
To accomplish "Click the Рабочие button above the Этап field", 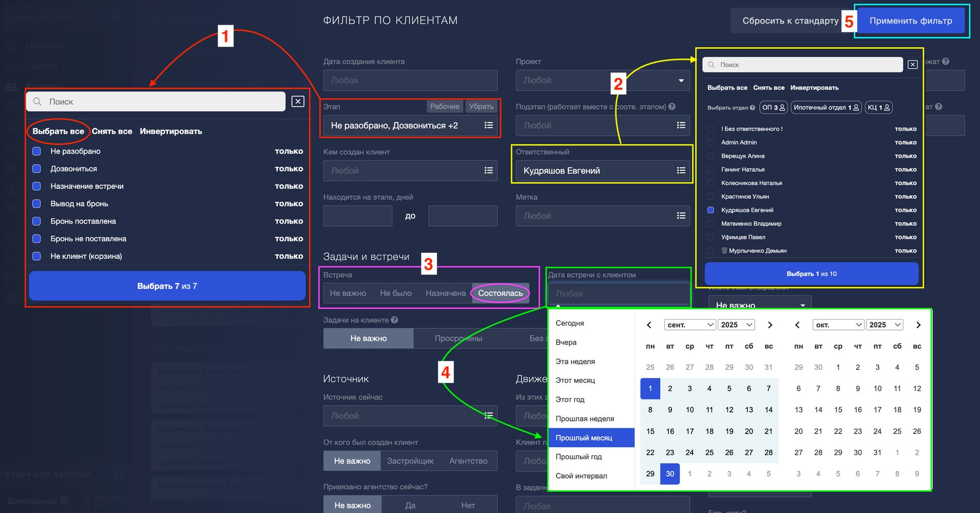I will (445, 106).
